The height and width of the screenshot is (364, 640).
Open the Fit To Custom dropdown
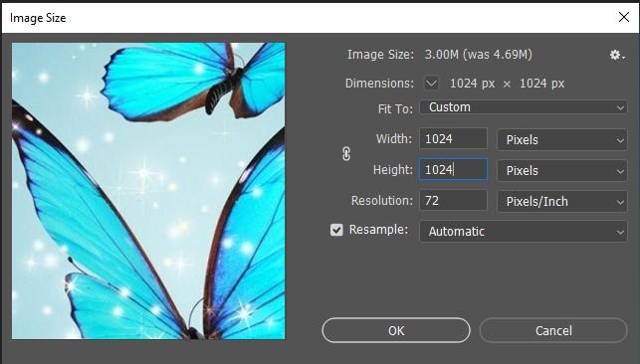tap(524, 107)
